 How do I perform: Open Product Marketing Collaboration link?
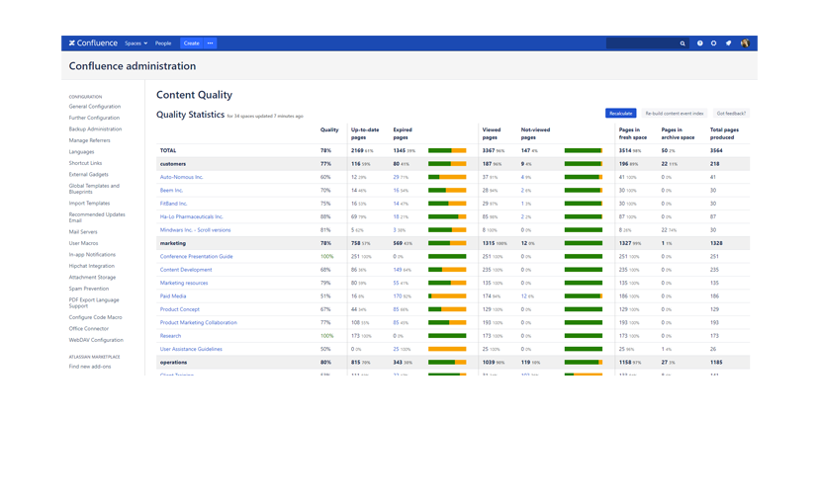click(199, 322)
